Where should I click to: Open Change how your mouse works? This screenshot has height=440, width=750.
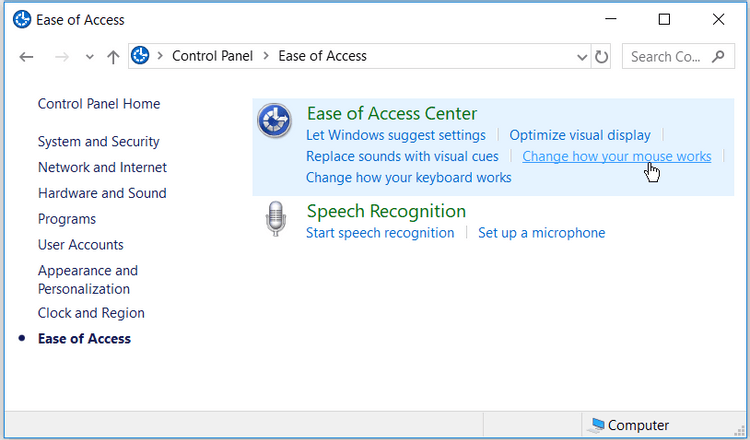[x=617, y=156]
